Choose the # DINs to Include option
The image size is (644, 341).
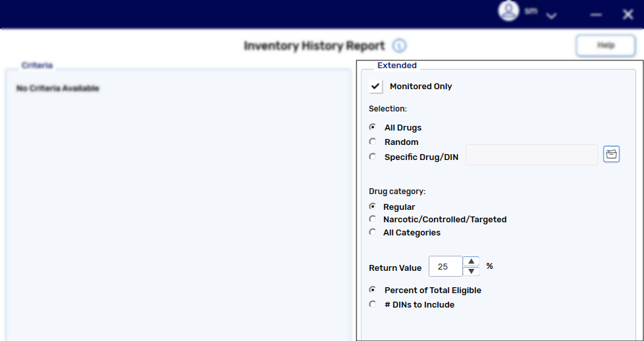click(x=373, y=304)
